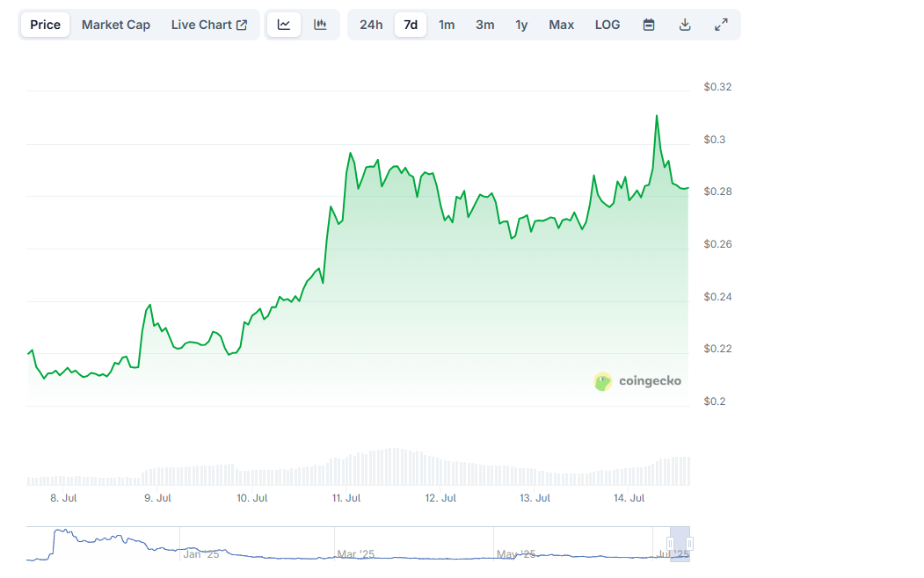The width and height of the screenshot is (924, 578).
Task: Select the 1y time range
Action: coord(520,24)
